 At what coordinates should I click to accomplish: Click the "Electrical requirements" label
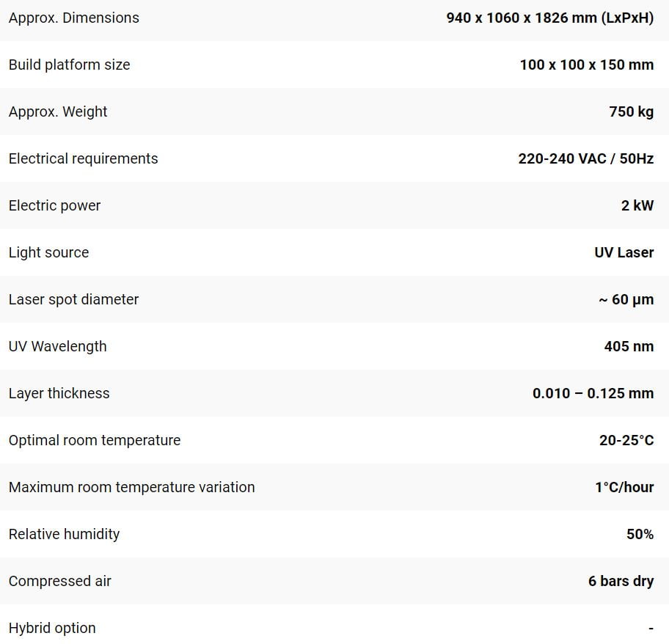83,158
